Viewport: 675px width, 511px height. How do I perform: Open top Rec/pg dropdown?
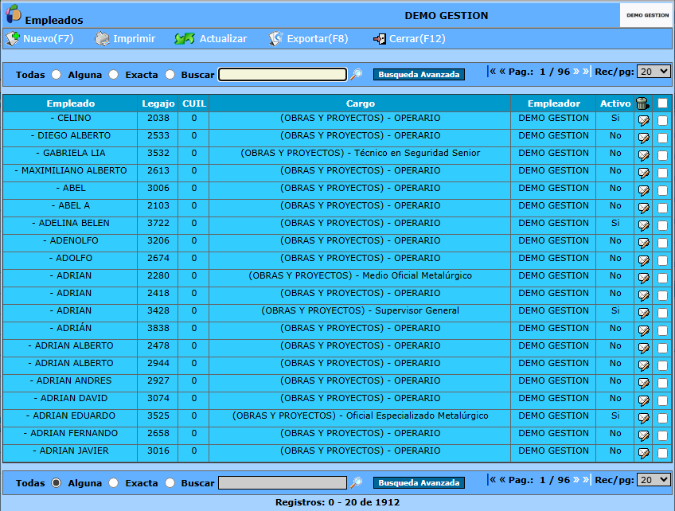(x=653, y=71)
